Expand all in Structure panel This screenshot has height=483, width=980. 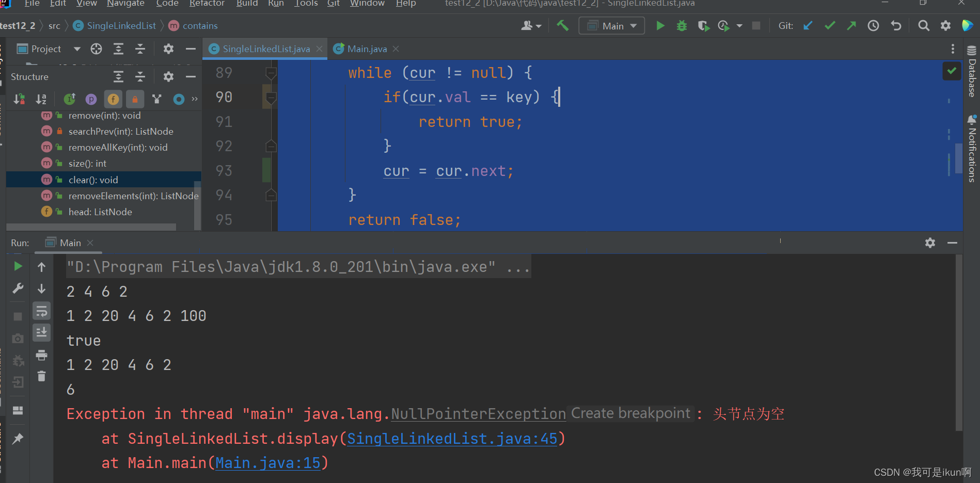118,77
